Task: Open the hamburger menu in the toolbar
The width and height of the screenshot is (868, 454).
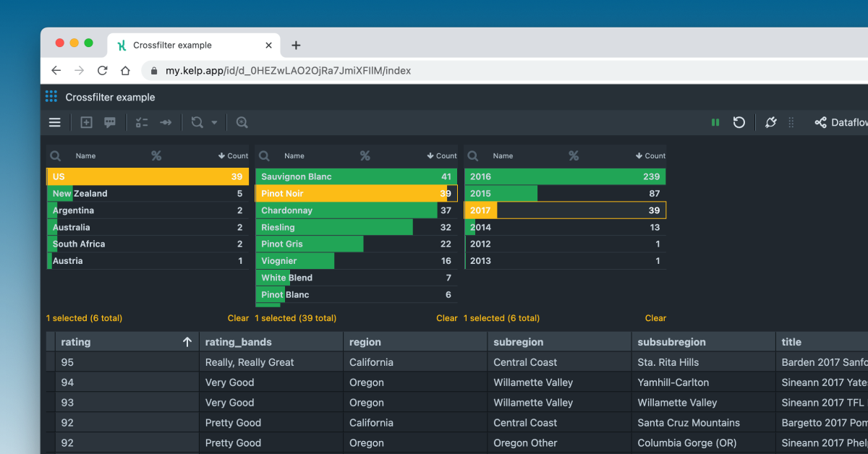Action: 54,122
